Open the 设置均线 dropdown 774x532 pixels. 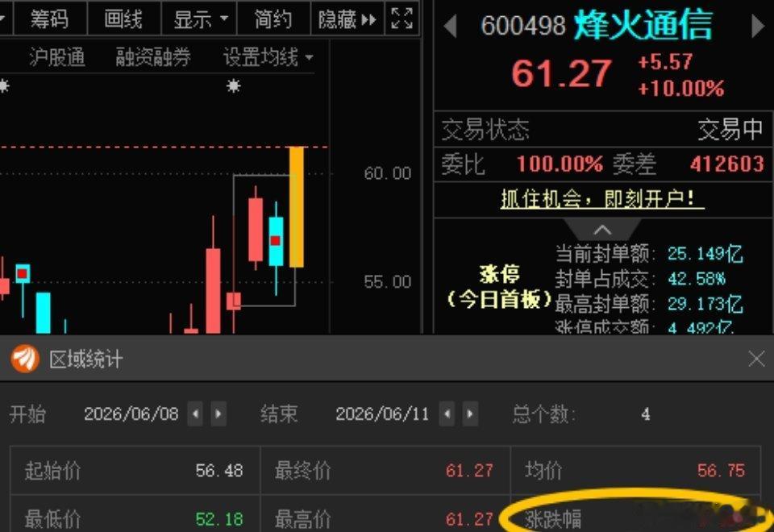[x=268, y=57]
